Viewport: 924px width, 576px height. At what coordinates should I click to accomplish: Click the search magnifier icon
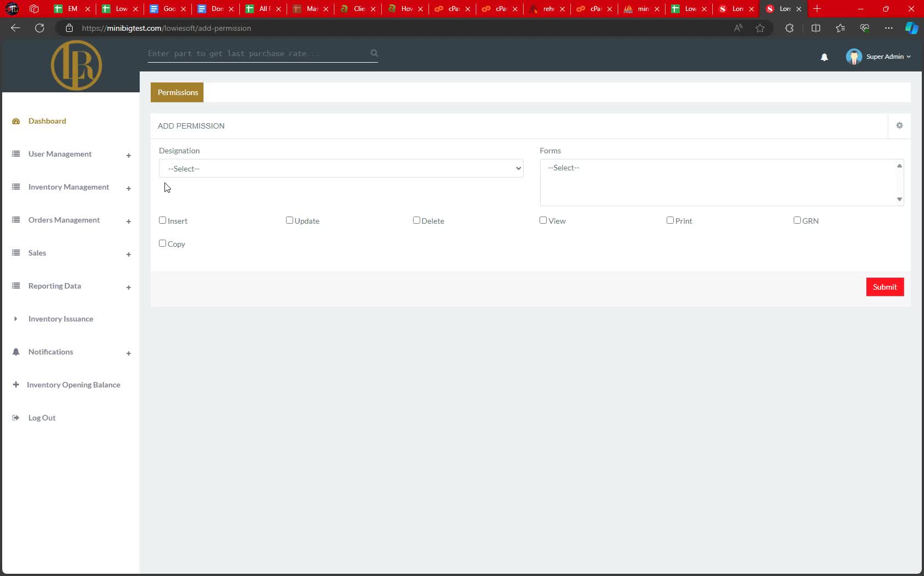click(374, 53)
